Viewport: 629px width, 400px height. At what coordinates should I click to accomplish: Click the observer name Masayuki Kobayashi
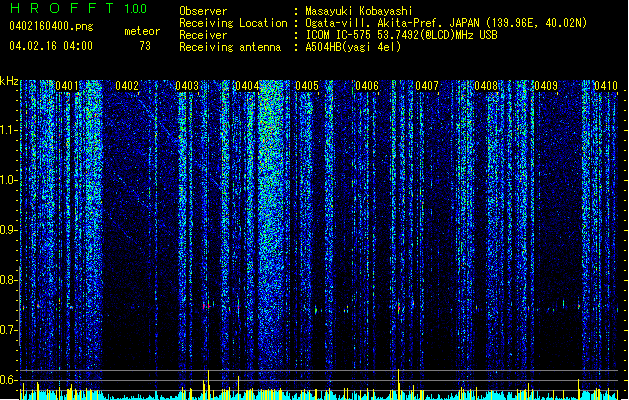359,11
